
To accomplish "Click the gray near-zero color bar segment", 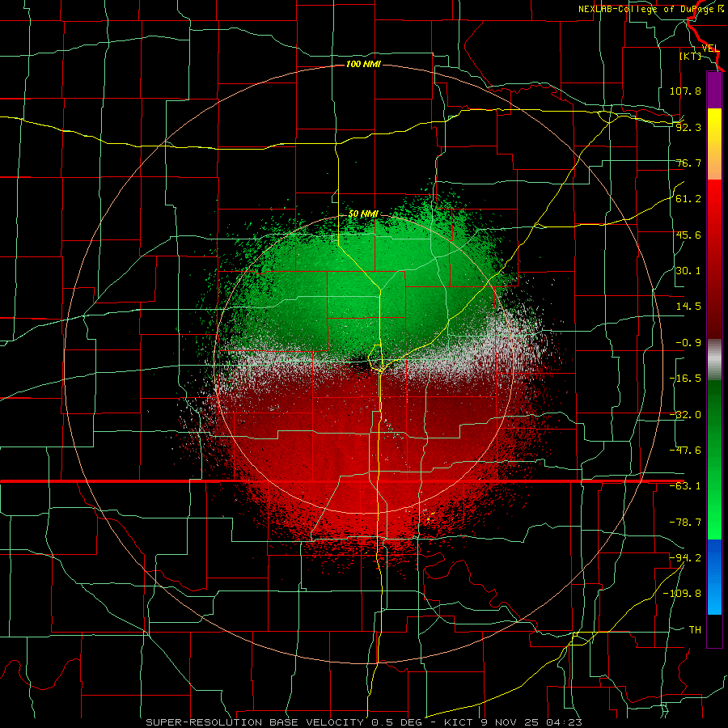I will pyautogui.click(x=714, y=360).
